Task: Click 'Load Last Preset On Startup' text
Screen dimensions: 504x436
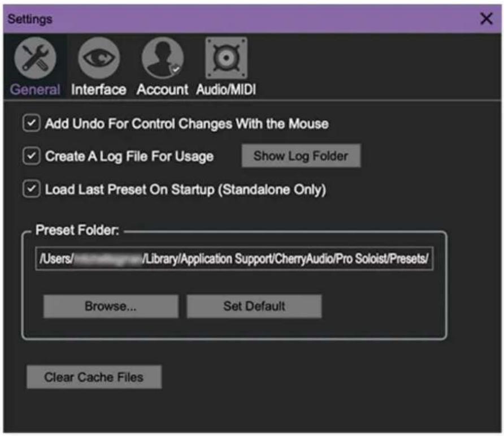Action: pyautogui.click(x=185, y=189)
